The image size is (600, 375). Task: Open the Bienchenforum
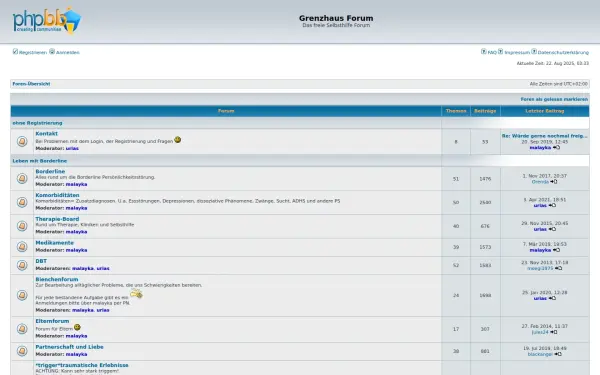click(x=57, y=279)
